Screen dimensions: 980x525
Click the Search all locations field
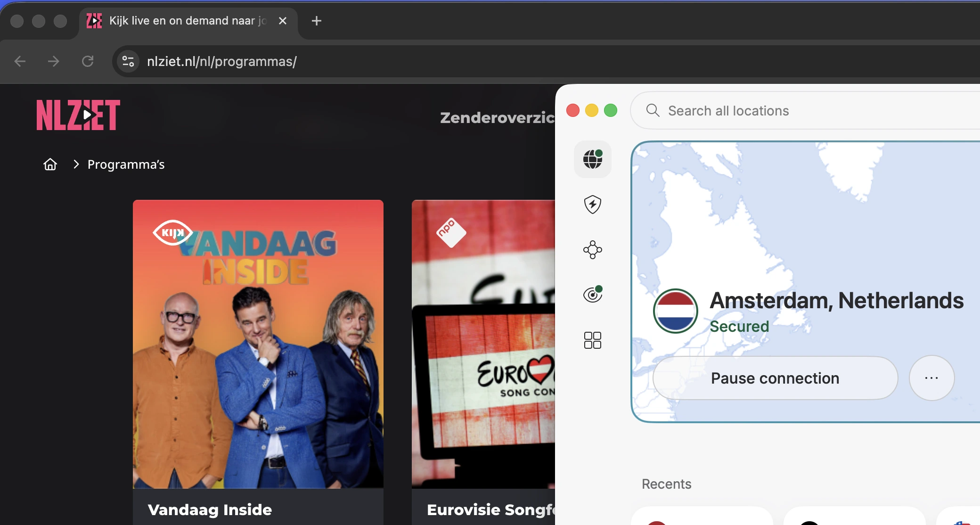[x=805, y=110]
